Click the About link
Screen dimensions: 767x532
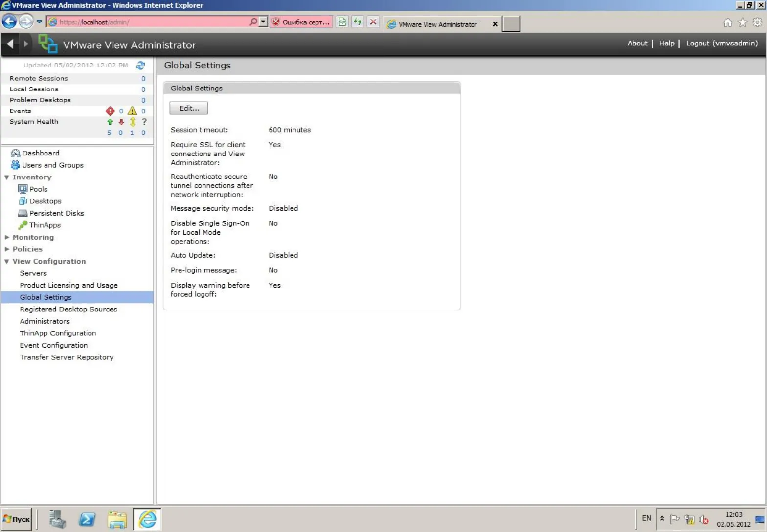click(x=637, y=44)
